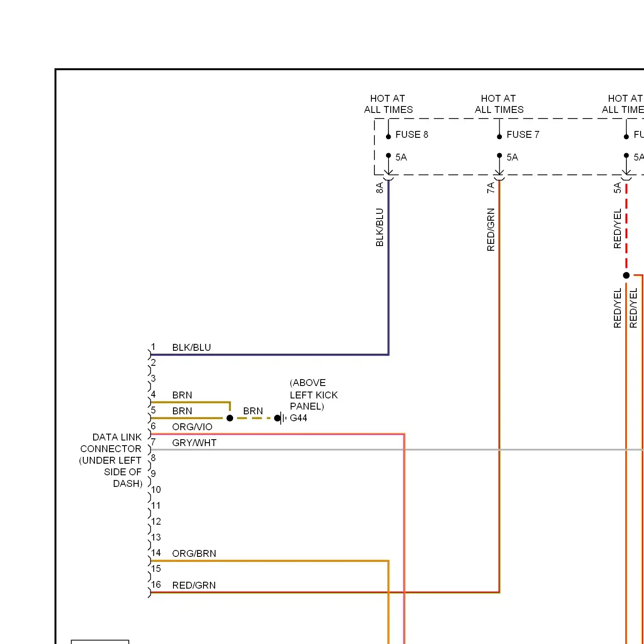Click the 7A terminal label
Image resolution: width=644 pixels, height=644 pixels.
(491, 188)
